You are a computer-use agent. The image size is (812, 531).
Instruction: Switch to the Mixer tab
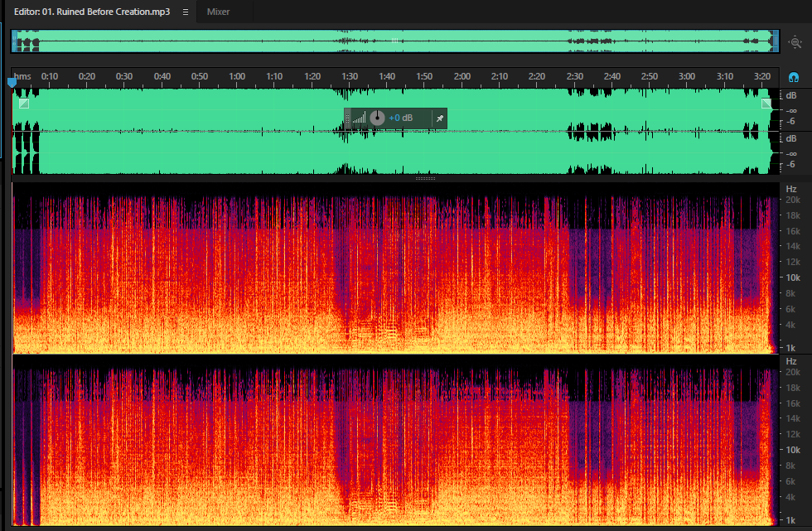218,12
